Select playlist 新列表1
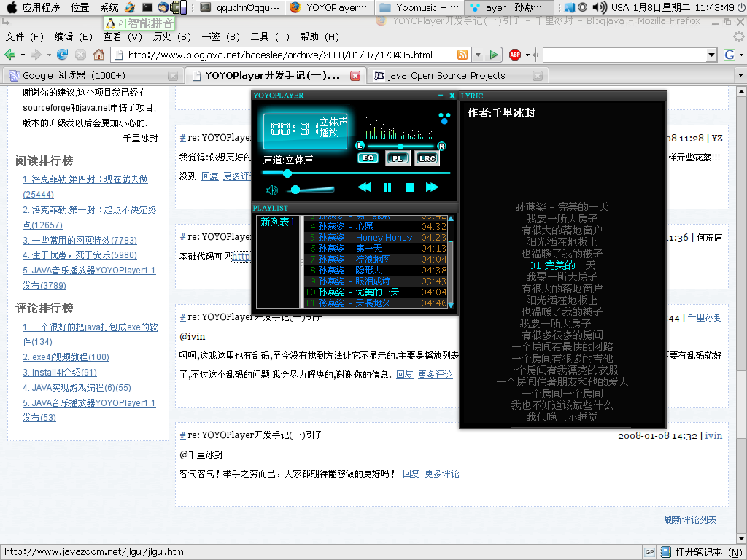747x560 pixels. 278,222
